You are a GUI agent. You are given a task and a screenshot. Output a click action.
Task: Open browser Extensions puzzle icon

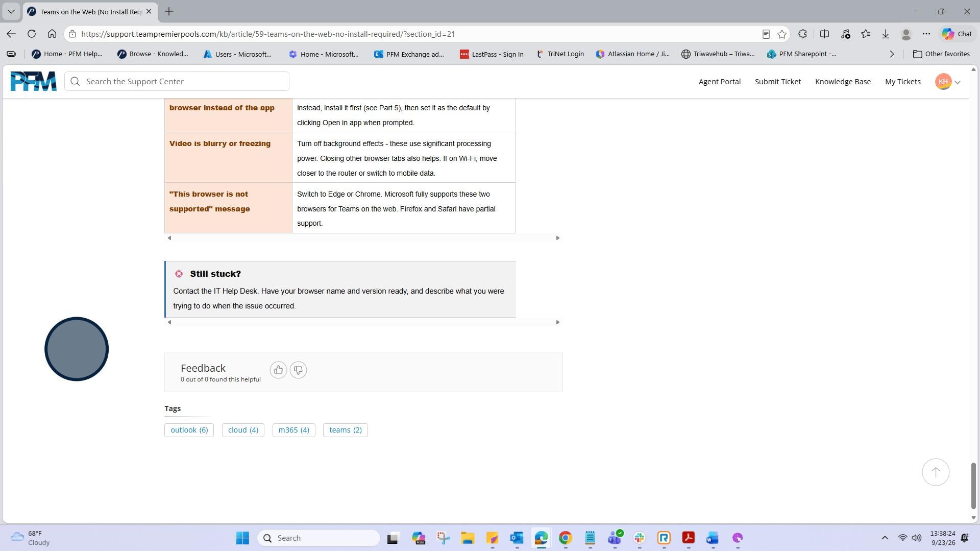click(802, 34)
